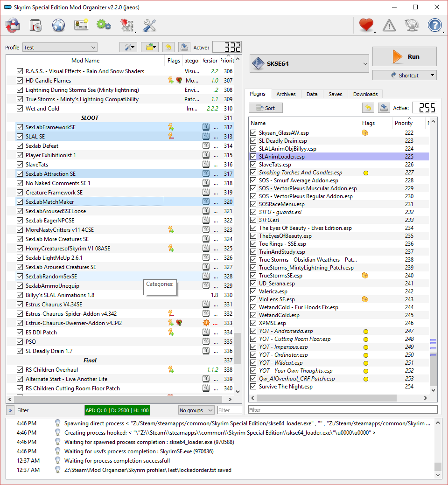The height and width of the screenshot is (485, 448).
Task: Create plugin list backup icon
Action: tap(384, 108)
